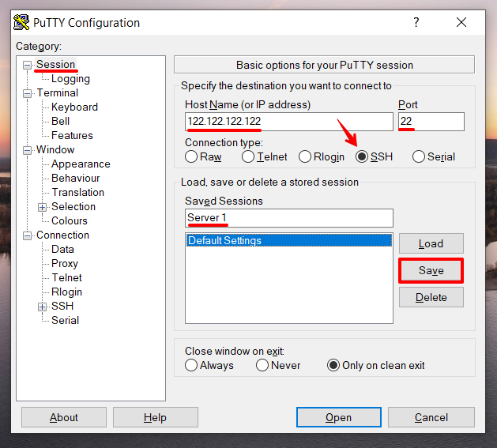Image resolution: width=497 pixels, height=448 pixels.
Task: Open the SSH category in tree
Action: (x=62, y=307)
